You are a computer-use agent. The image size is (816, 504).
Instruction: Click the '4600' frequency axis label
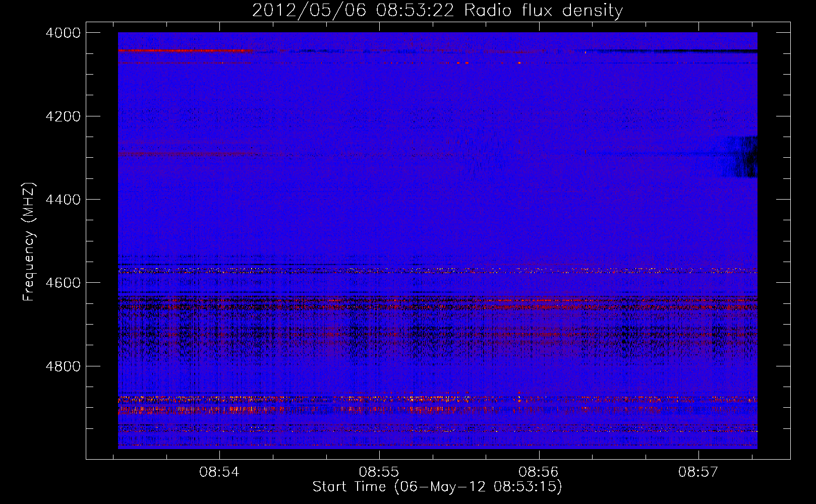point(63,283)
